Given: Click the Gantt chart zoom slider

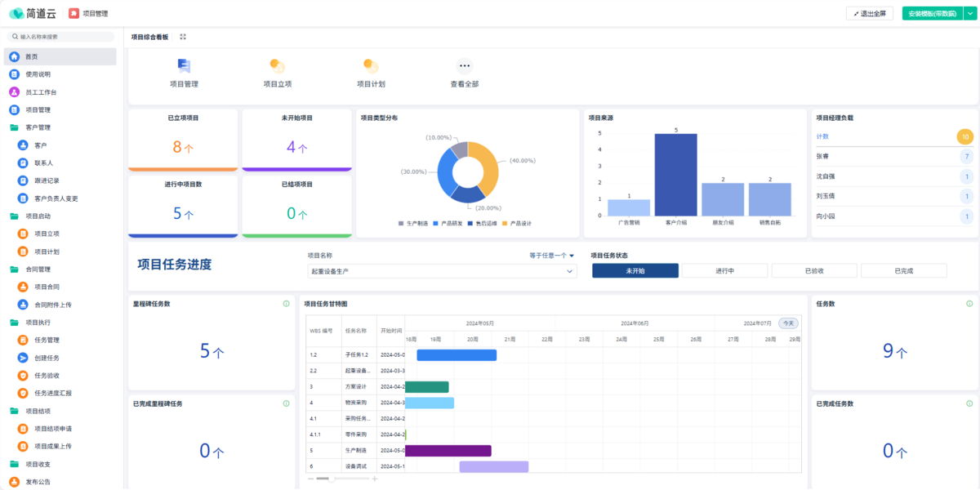Looking at the screenshot, I should (331, 479).
